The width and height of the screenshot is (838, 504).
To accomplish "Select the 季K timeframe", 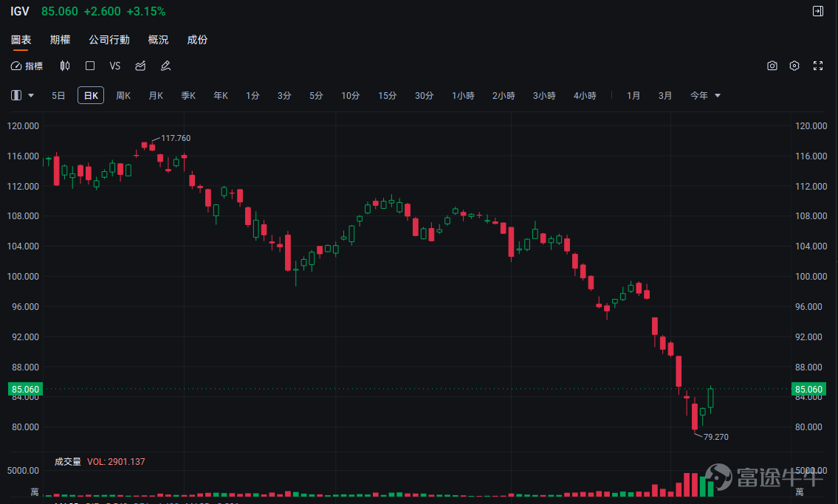I will 188,96.
